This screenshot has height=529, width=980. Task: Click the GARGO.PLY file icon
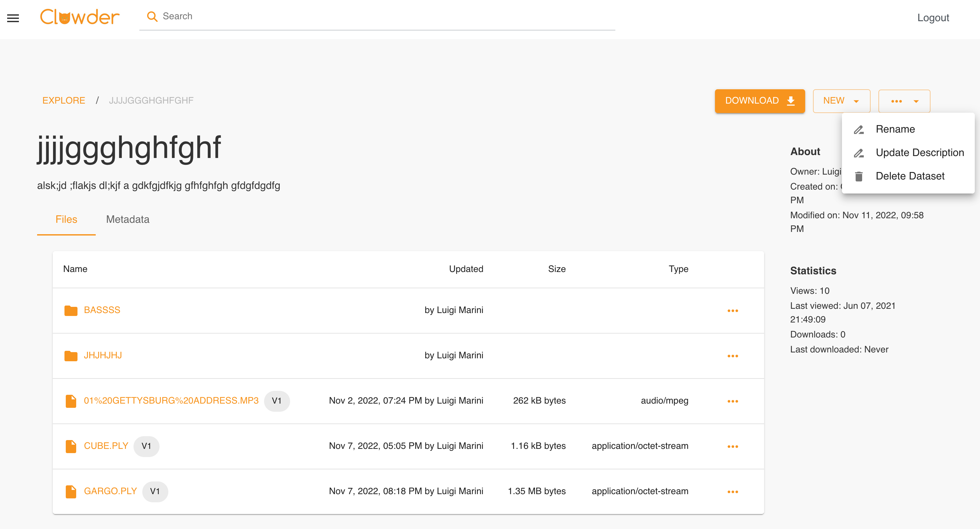point(71,491)
